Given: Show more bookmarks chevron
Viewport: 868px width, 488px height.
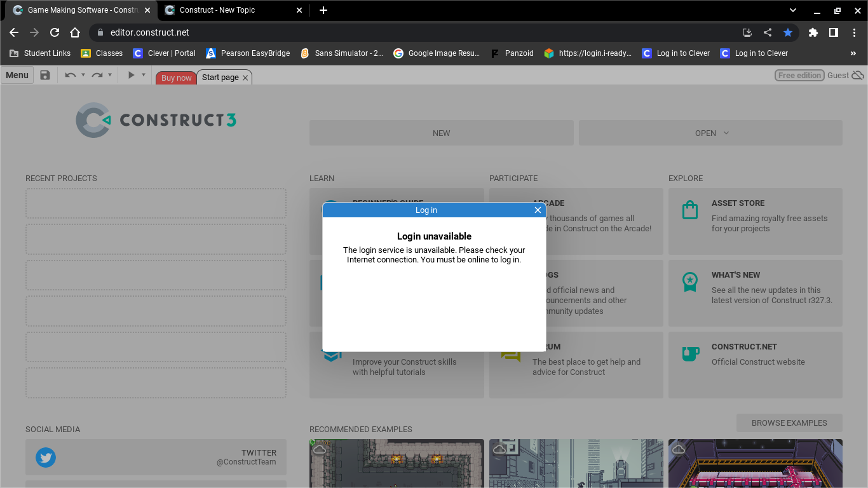Looking at the screenshot, I should point(853,53).
